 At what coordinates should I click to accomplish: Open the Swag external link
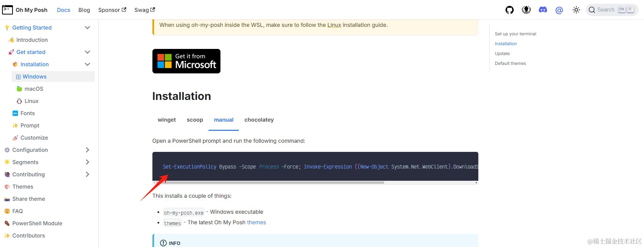(145, 10)
